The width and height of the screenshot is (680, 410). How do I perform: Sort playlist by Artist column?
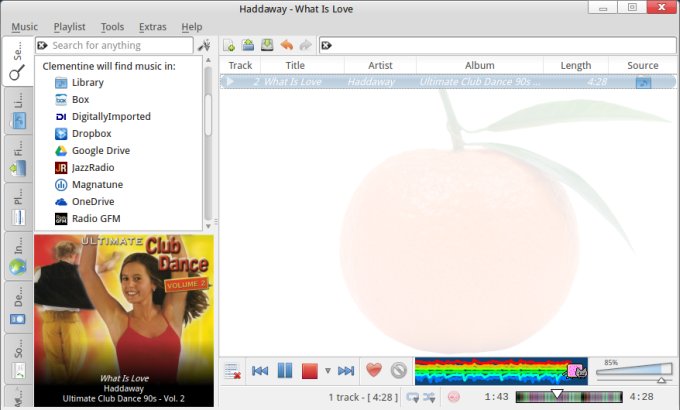pyautogui.click(x=380, y=66)
